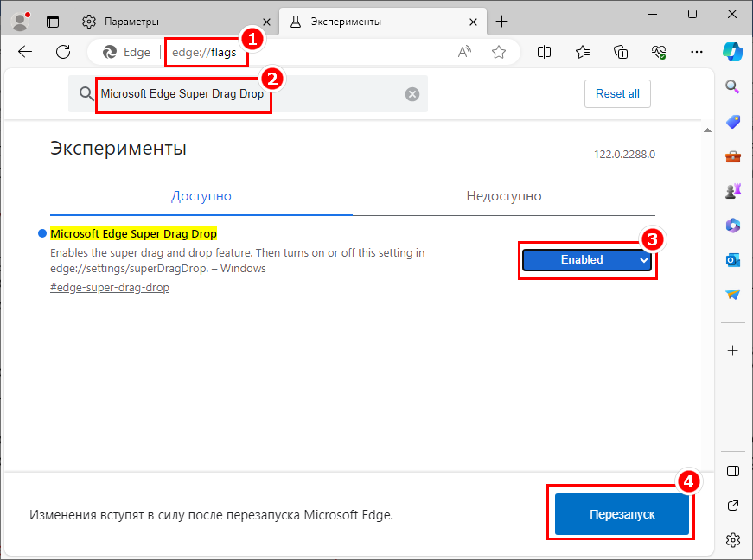Open the sidebar Tools briefcase icon
The width and height of the screenshot is (753, 560).
733,157
